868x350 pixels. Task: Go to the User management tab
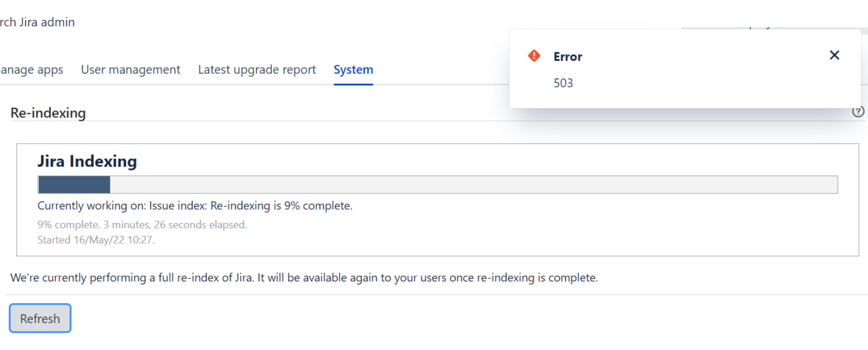(130, 70)
